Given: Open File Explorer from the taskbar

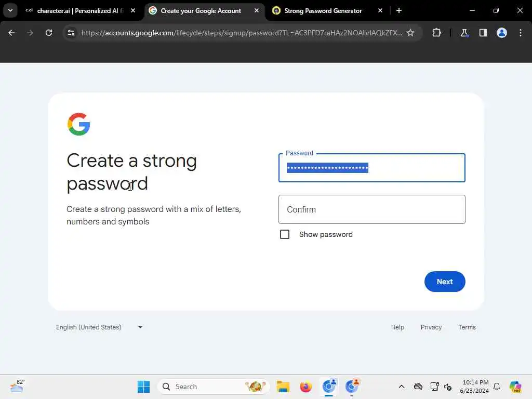Looking at the screenshot, I should tap(283, 387).
